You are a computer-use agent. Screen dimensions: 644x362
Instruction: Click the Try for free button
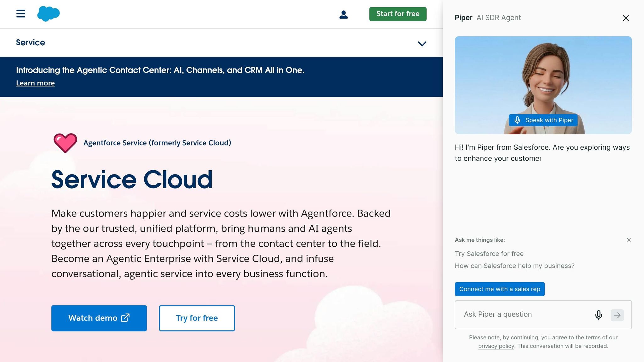tap(197, 318)
